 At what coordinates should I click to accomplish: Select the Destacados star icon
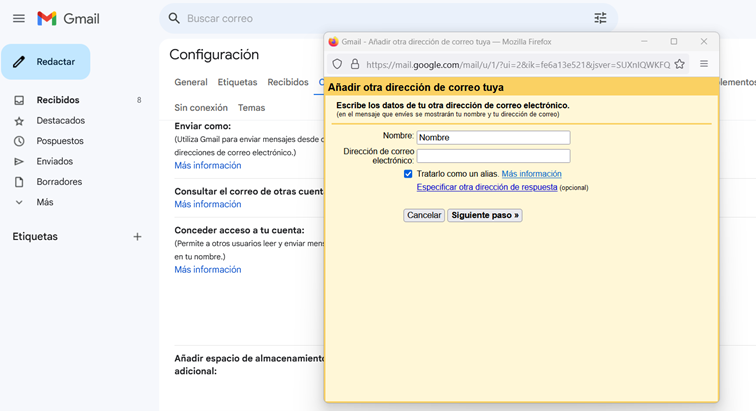[x=19, y=121]
